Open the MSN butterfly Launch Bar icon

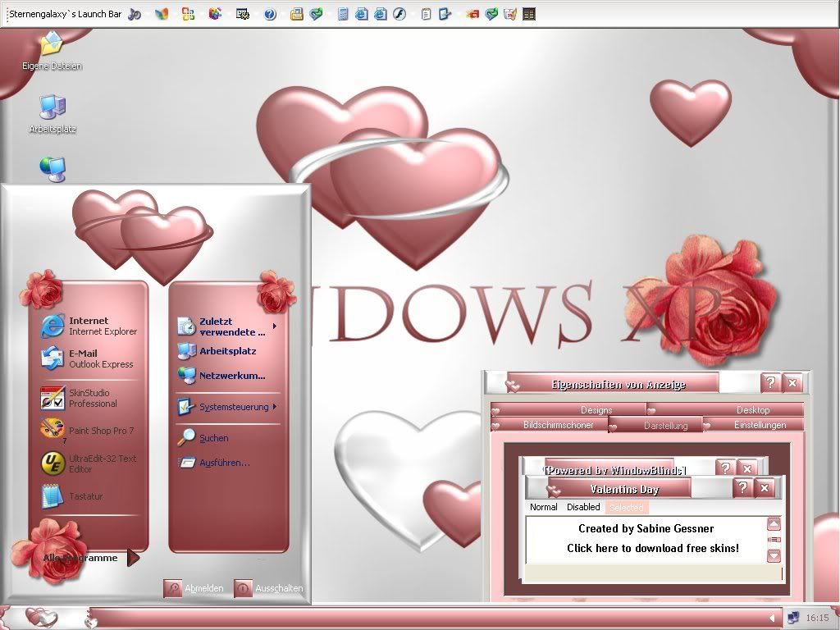[162, 14]
